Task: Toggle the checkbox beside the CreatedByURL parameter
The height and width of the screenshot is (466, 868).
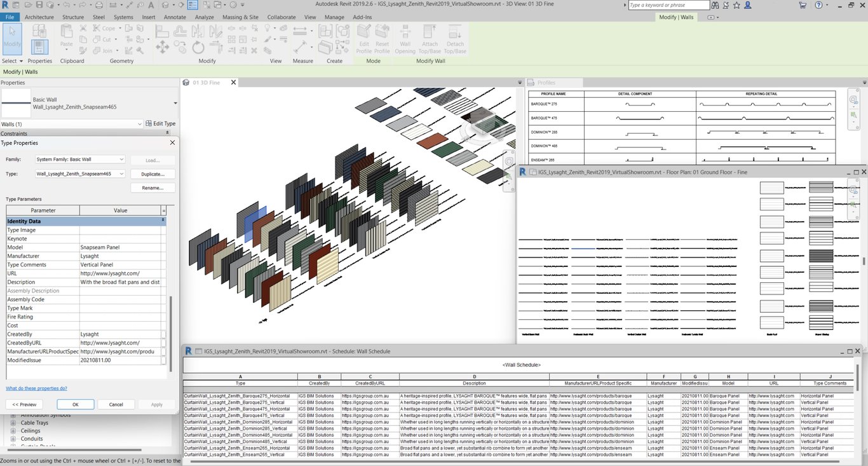Action: pos(163,343)
